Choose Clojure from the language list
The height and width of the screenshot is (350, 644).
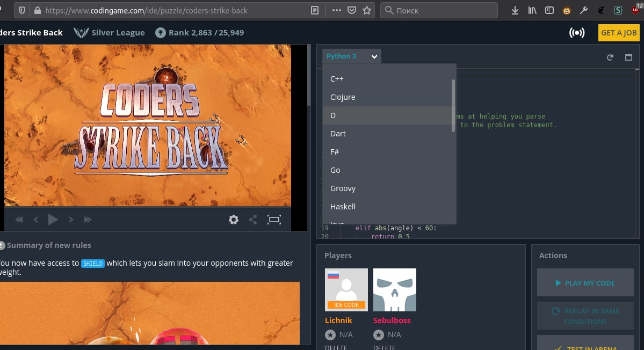coord(387,97)
